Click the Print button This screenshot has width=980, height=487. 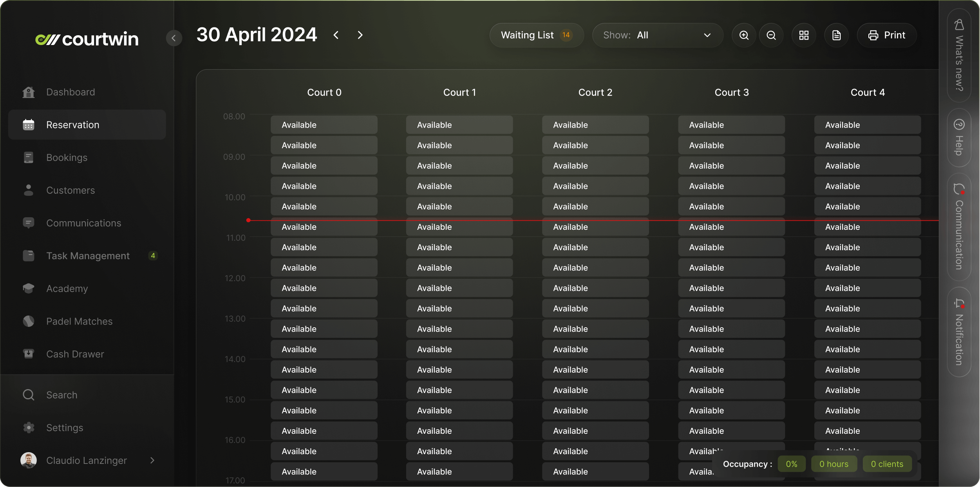[887, 35]
